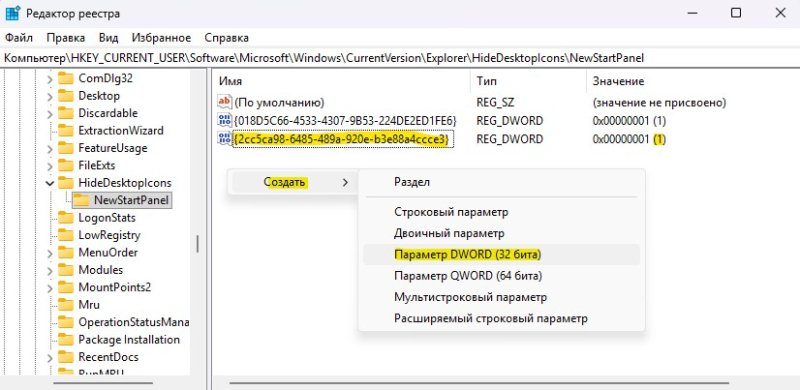Image resolution: width=800 pixels, height=390 pixels.
Task: Click the ExtractionWizard folder icon
Action: coord(66,130)
